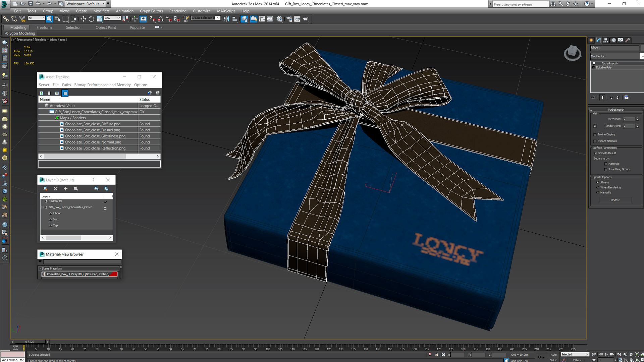Open Select by Name list icon
Image resolution: width=644 pixels, height=362 pixels.
tap(57, 19)
